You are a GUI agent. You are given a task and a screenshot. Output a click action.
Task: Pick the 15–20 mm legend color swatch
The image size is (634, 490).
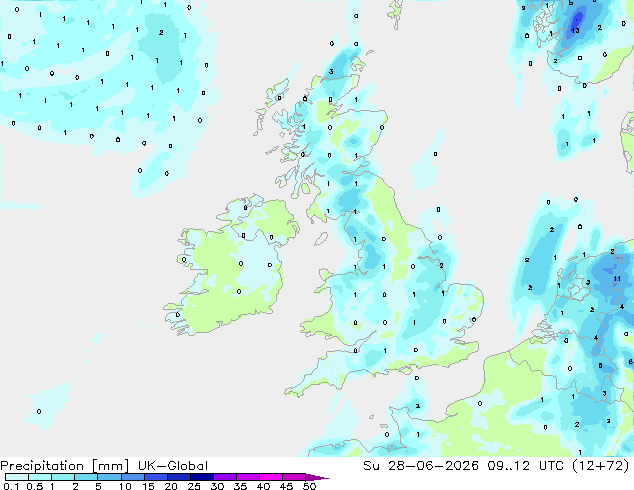point(155,477)
